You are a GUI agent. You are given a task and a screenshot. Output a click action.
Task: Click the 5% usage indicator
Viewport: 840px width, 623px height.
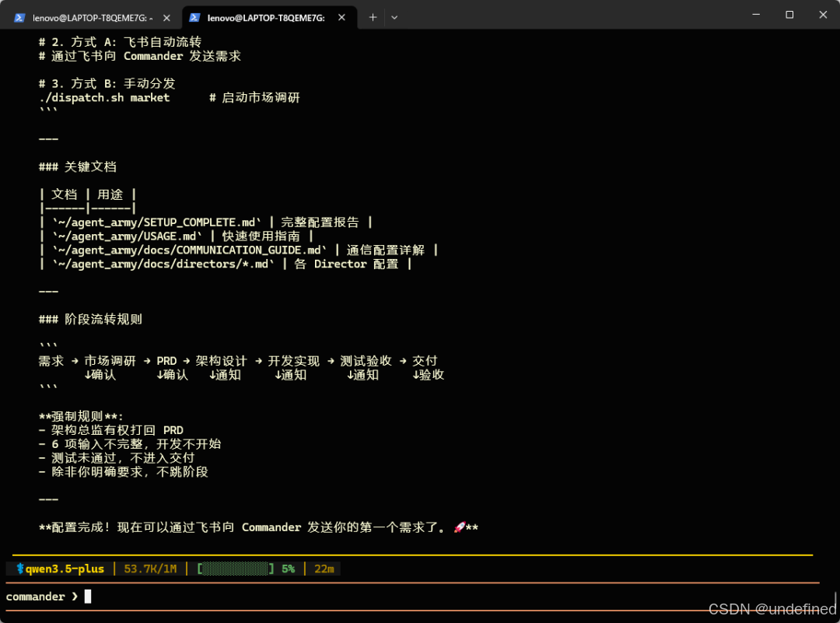point(289,569)
